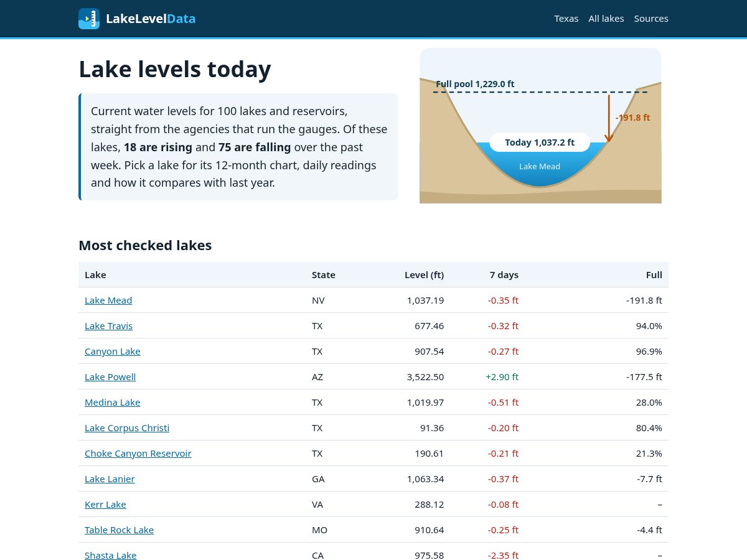Open the Lake Corpus Christi link
Image resolution: width=747 pixels, height=560 pixels.
click(x=127, y=427)
